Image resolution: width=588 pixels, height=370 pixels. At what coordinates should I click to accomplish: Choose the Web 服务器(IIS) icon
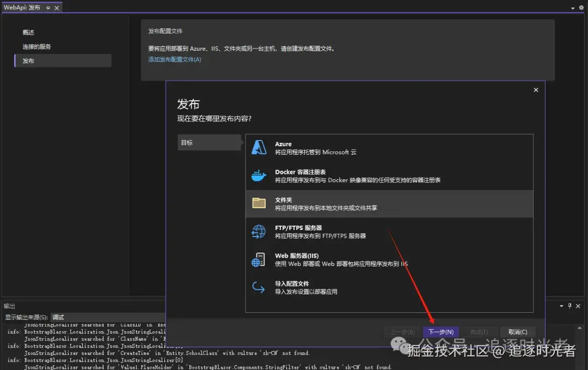pos(259,260)
